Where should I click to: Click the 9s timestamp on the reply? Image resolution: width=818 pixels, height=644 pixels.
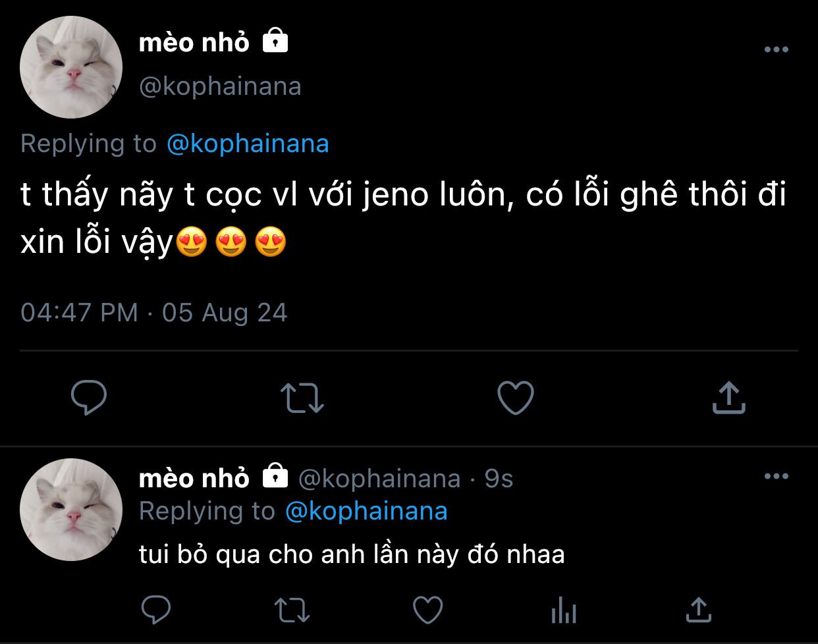pos(499,479)
